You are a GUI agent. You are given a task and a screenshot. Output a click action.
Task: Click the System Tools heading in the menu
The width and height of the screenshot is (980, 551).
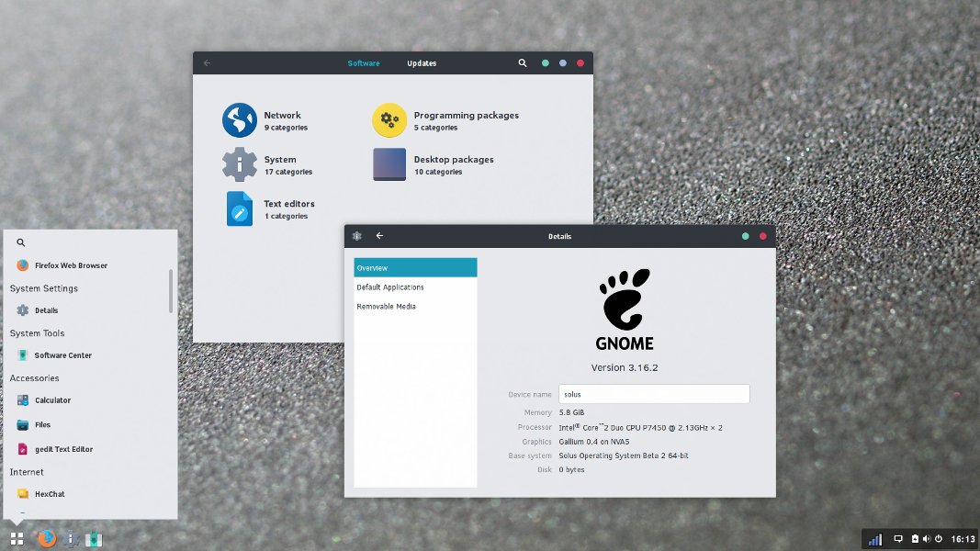point(37,333)
